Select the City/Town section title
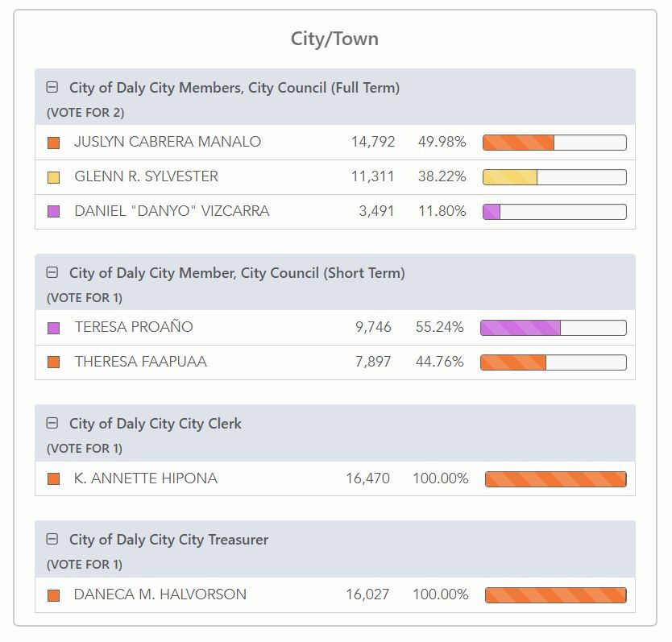 tap(335, 39)
